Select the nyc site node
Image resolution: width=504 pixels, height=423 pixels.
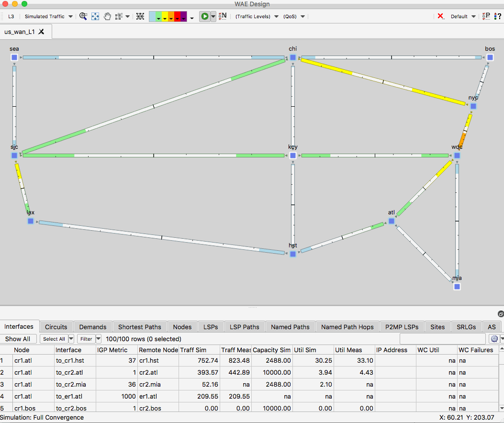473,106
